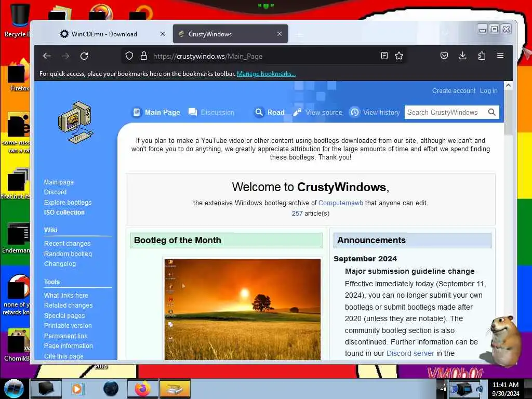Image resolution: width=532 pixels, height=399 pixels.
Task: Click the Search CrustyWindows input field
Action: [x=446, y=112]
